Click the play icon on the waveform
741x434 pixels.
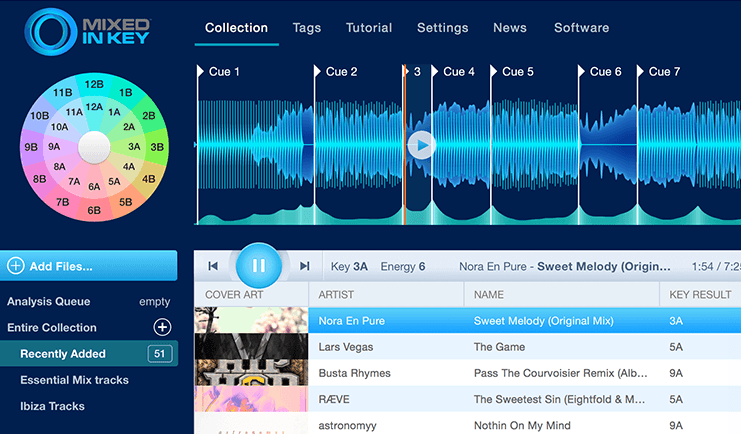tap(422, 145)
